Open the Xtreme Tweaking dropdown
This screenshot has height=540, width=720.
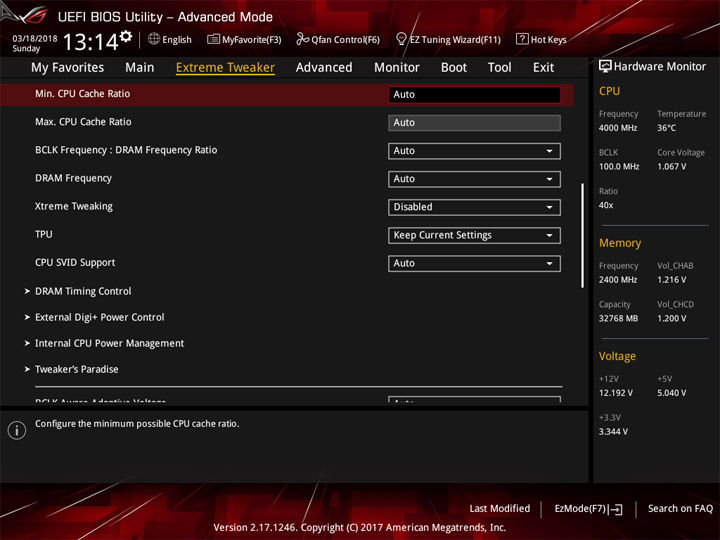coord(474,207)
